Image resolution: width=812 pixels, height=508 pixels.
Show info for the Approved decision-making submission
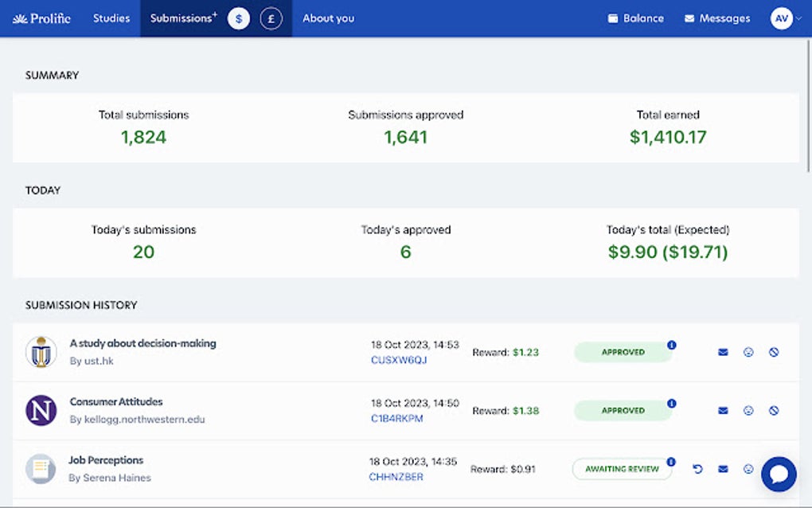click(x=671, y=346)
